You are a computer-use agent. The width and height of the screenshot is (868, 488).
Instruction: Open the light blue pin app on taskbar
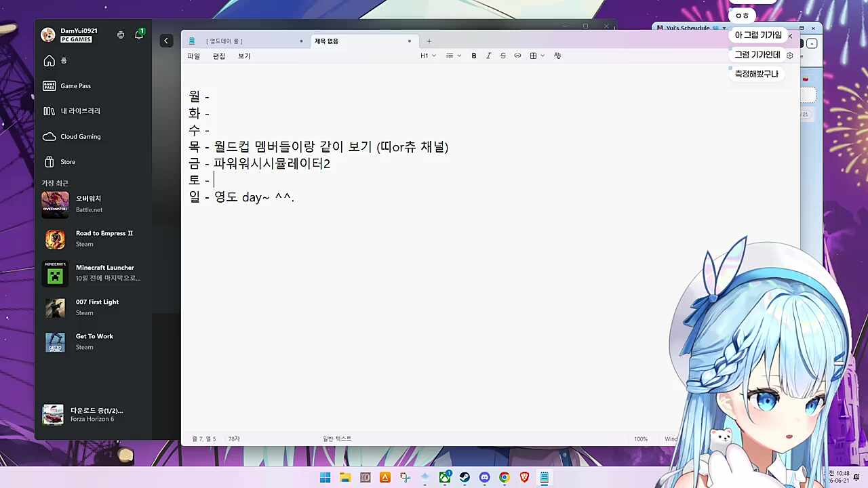[425, 478]
